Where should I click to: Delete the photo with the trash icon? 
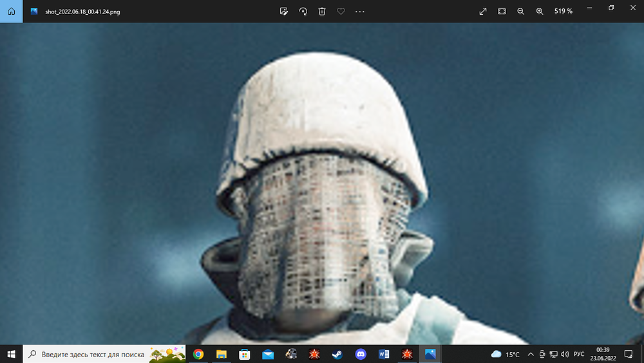point(322,12)
